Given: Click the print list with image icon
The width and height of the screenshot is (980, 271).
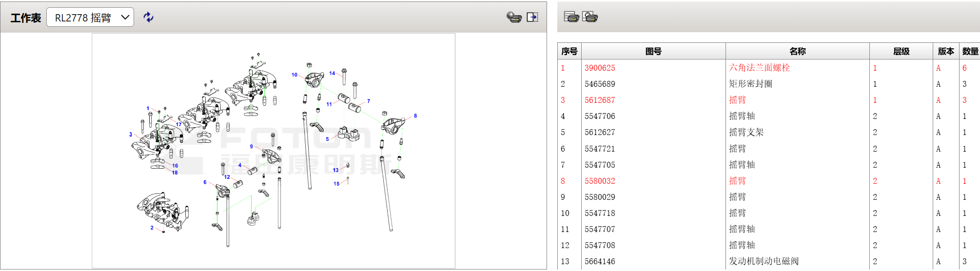Looking at the screenshot, I should click(590, 17).
